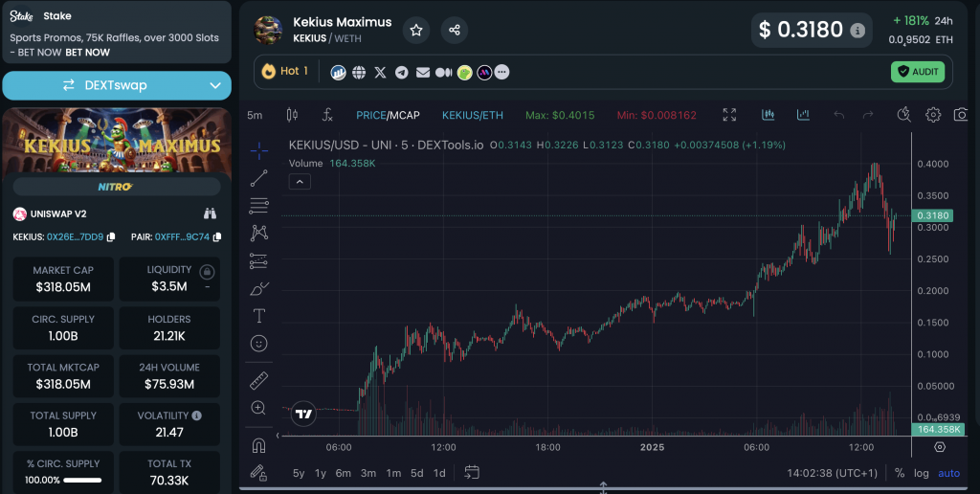The width and height of the screenshot is (980, 494).
Task: Toggle lock-all-drawings pencil icon
Action: pyautogui.click(x=258, y=473)
